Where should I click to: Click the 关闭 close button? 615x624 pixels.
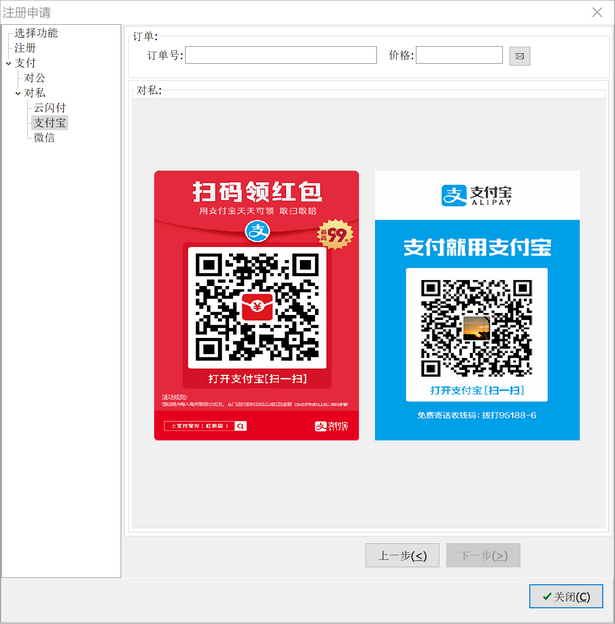pyautogui.click(x=566, y=596)
